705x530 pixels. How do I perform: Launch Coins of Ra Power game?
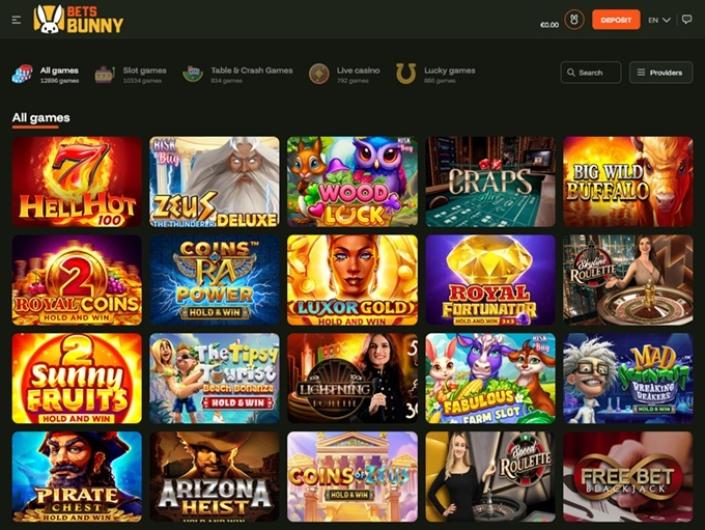(214, 280)
